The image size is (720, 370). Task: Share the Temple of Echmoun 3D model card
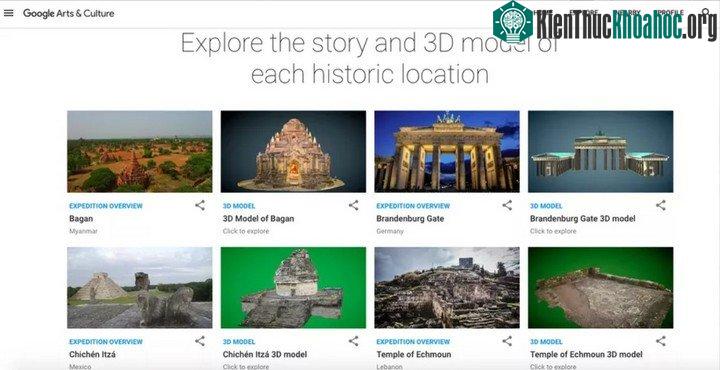[660, 341]
